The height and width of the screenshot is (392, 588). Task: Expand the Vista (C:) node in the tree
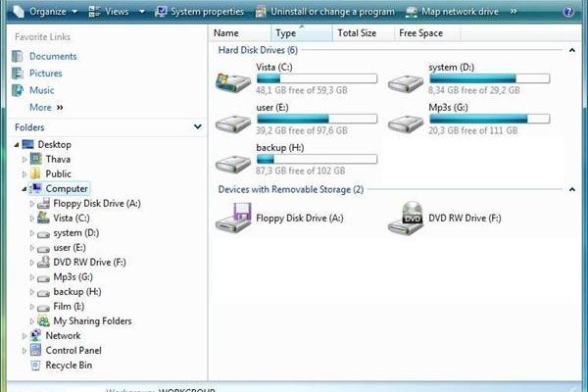click(x=32, y=219)
